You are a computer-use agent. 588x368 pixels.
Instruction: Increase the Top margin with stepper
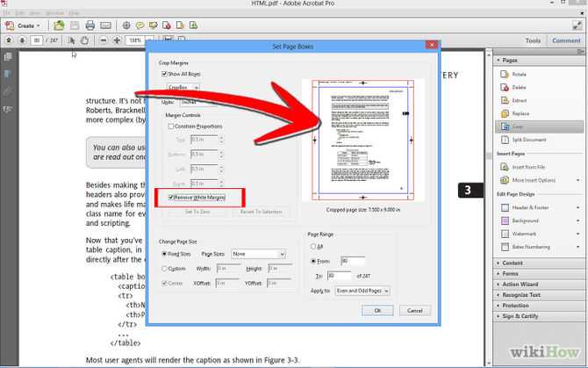click(x=221, y=137)
